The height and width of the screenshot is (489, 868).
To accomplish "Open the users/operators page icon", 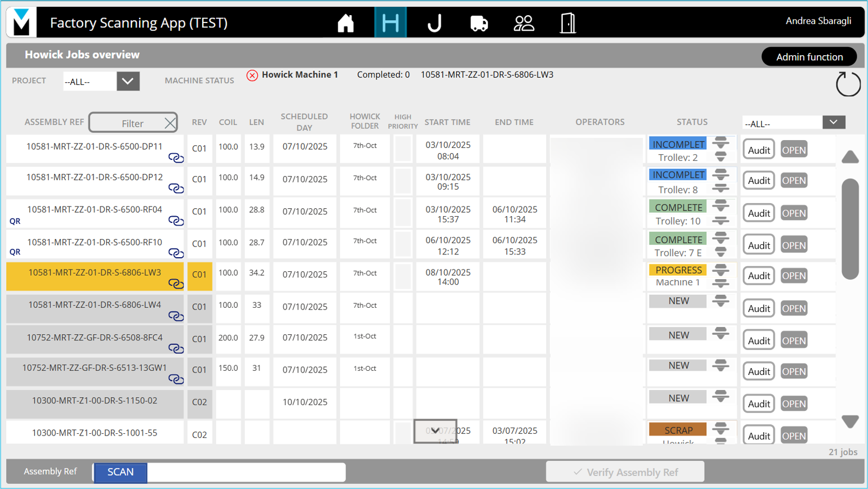I will tap(524, 23).
